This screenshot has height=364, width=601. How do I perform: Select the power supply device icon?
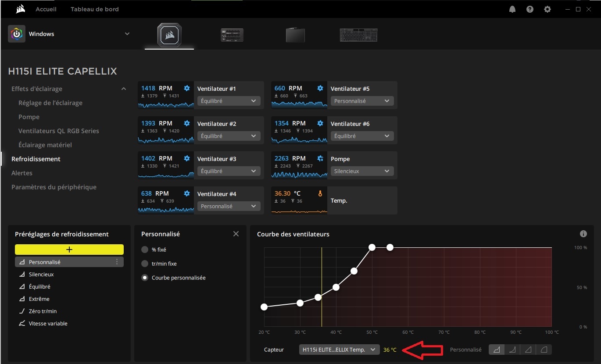click(x=232, y=35)
